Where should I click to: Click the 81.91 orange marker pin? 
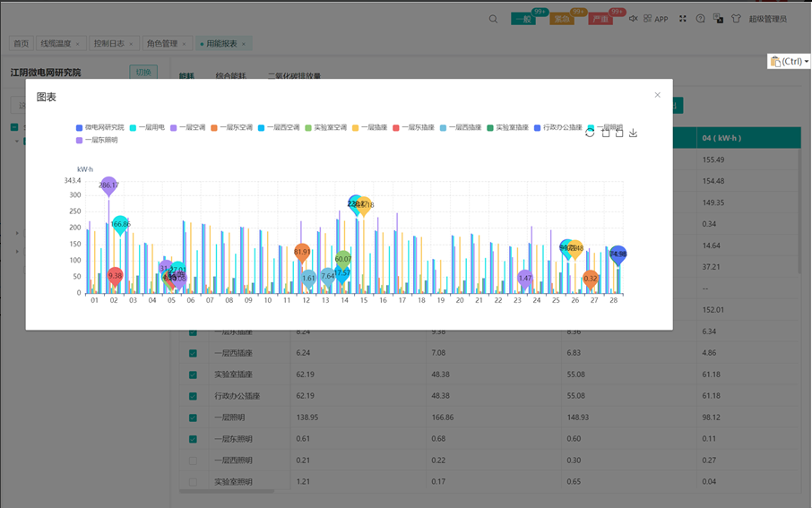click(x=302, y=253)
